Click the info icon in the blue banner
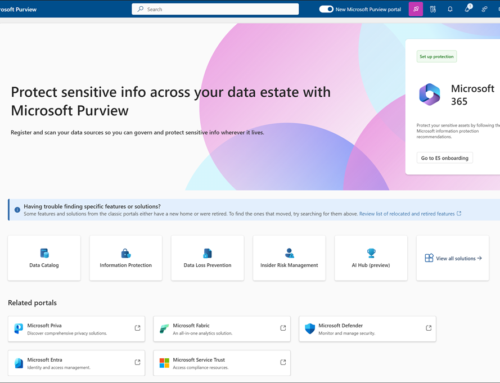 click(x=17, y=210)
